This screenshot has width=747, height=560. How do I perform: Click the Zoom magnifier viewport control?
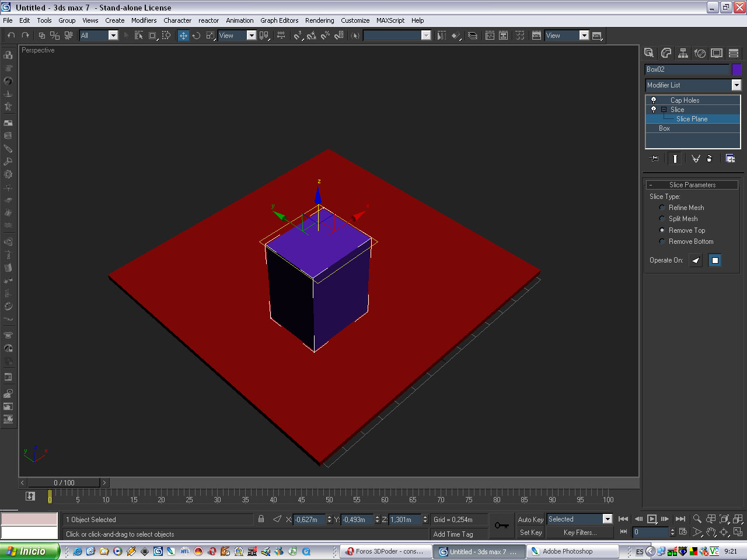pos(697,519)
